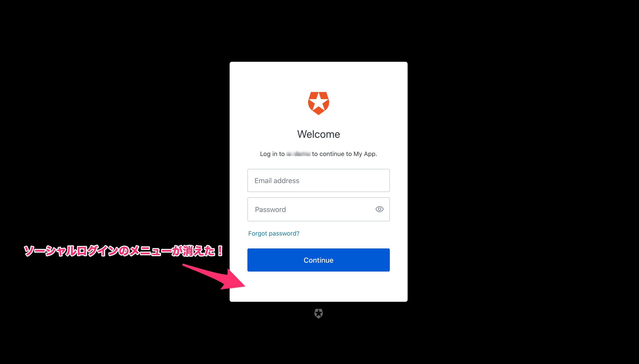Click the gray Auth0 badge below the card
Viewport: 639px width, 364px height.
(x=318, y=313)
